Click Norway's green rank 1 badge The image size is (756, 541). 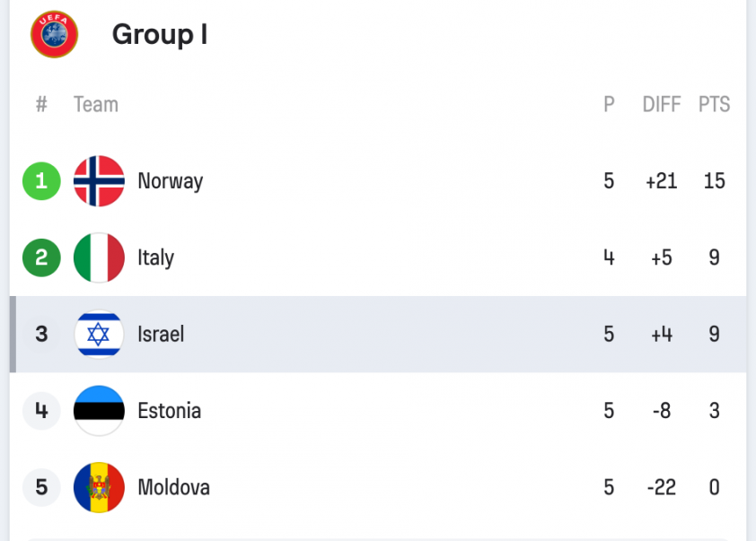click(x=41, y=181)
